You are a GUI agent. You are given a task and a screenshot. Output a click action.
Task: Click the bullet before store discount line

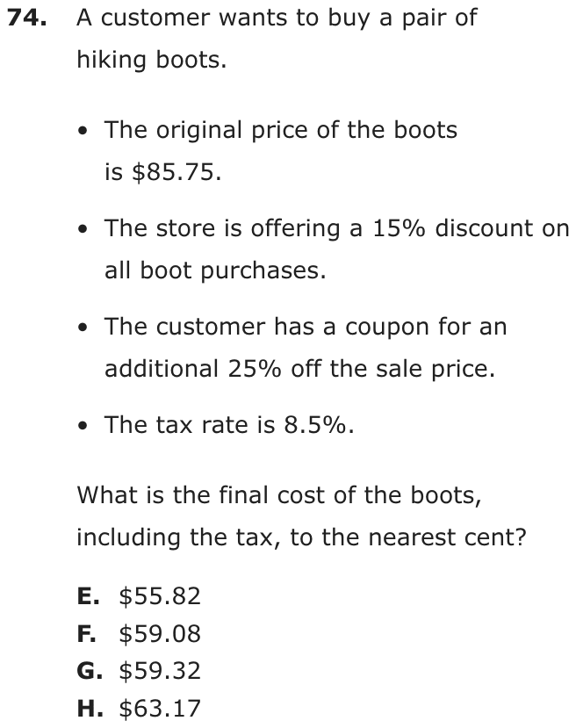click(x=83, y=229)
